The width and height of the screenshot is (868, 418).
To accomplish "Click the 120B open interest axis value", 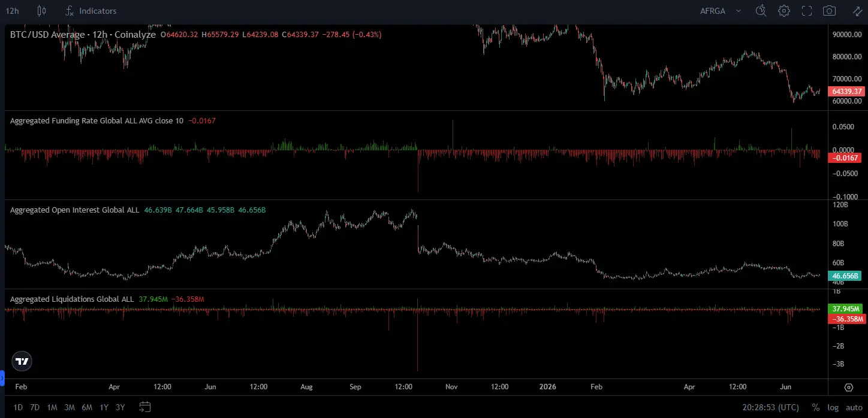I will pyautogui.click(x=840, y=205).
